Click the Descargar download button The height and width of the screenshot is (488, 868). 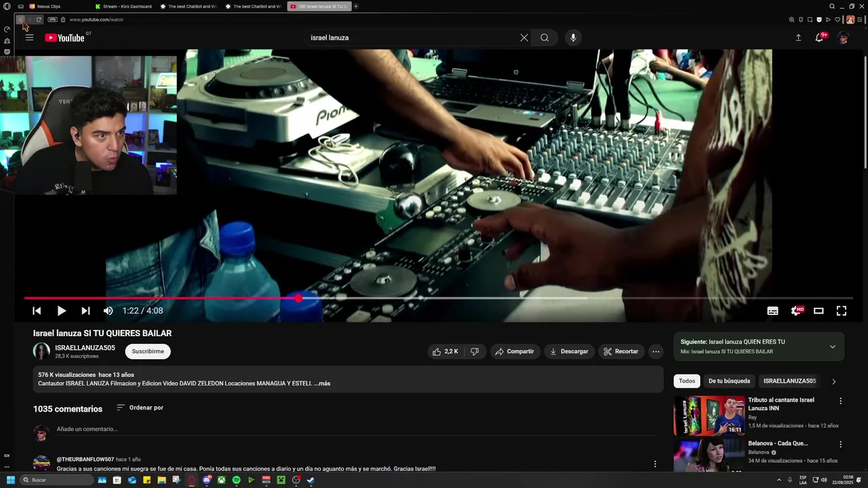pyautogui.click(x=569, y=351)
